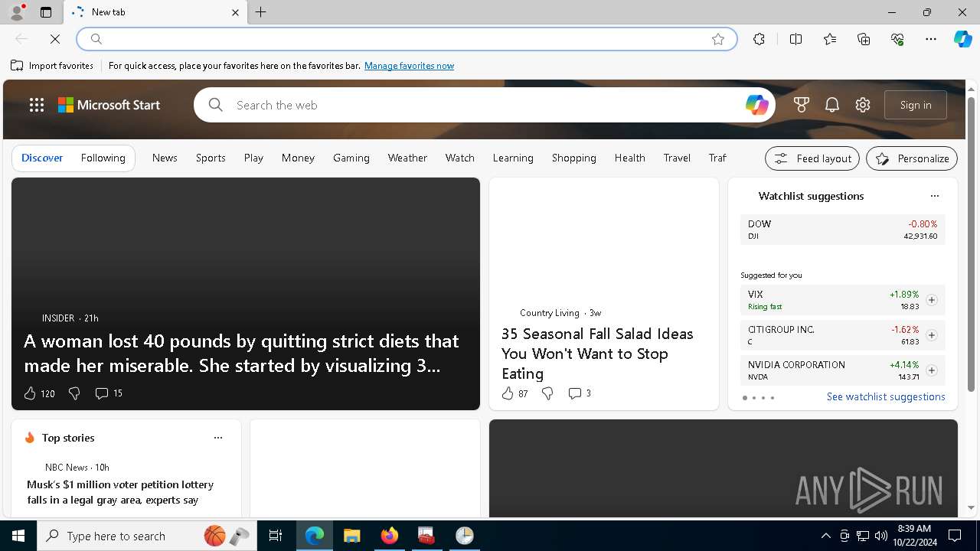Switch to the Following tab
The height and width of the screenshot is (551, 980).
(x=103, y=158)
